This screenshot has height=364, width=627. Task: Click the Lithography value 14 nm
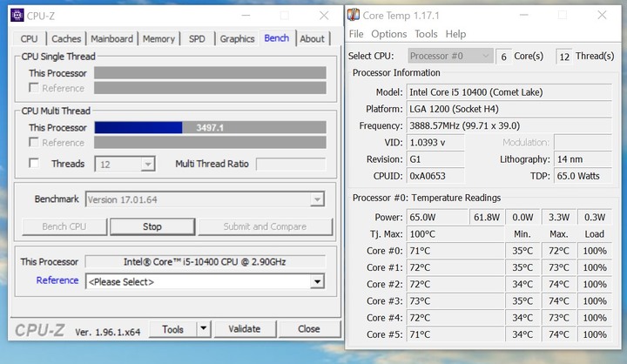[583, 159]
